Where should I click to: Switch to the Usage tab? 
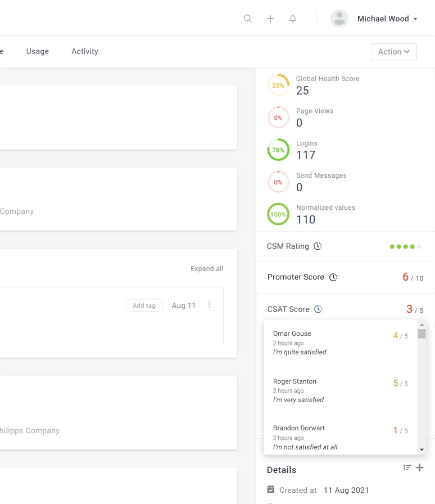[38, 51]
